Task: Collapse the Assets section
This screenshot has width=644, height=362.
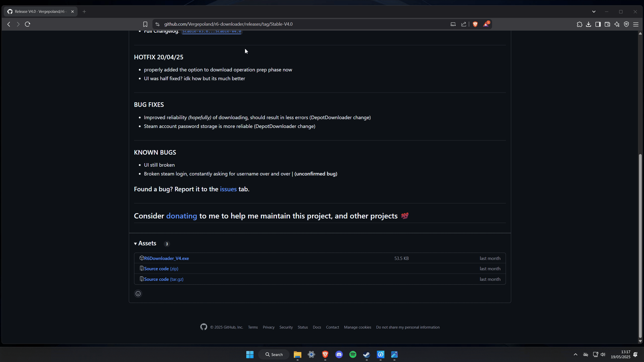Action: pyautogui.click(x=145, y=243)
